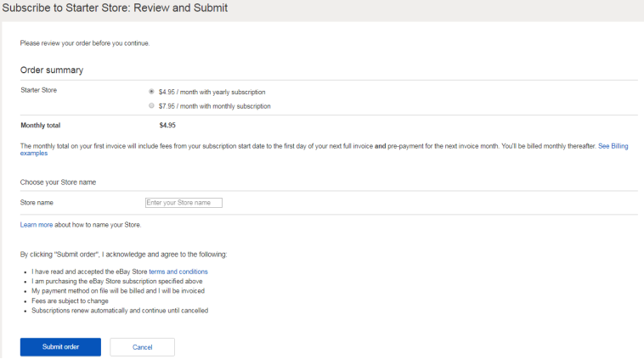Click the "Fees are subject to change" bullet
644x359 pixels.
click(x=70, y=300)
